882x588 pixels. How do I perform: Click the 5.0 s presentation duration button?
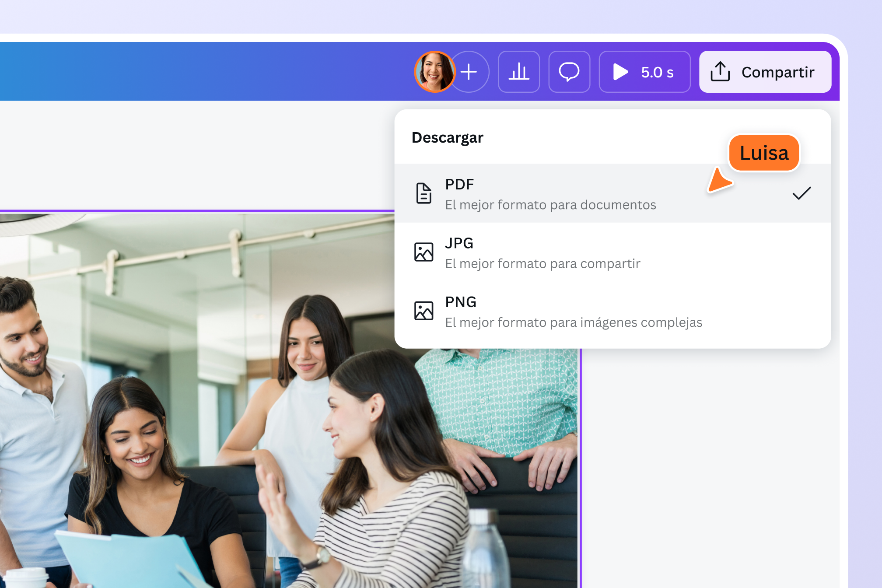click(x=644, y=72)
